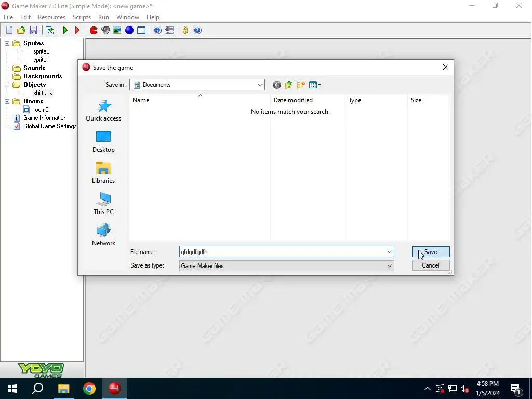
Task: Click the New game toolbar icon
Action: click(9, 30)
